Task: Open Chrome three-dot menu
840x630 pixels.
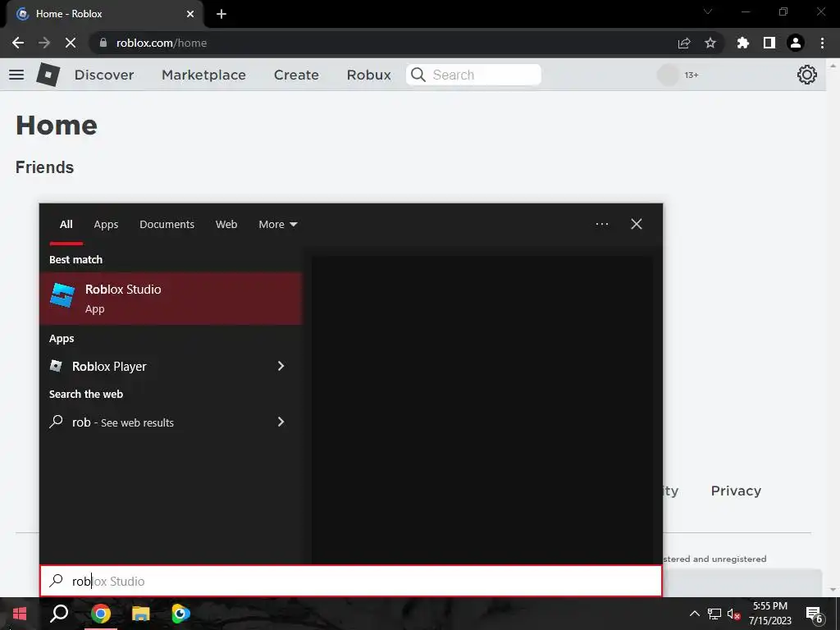Action: pyautogui.click(x=822, y=43)
